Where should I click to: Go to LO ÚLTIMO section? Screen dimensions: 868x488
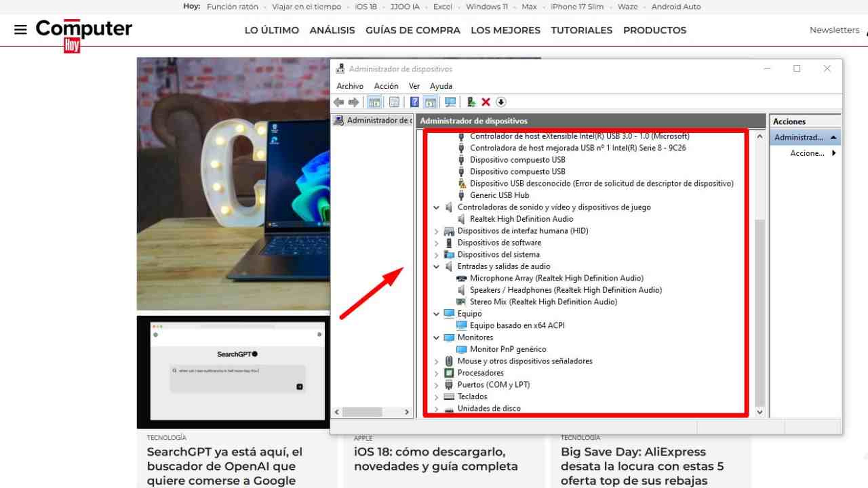(271, 30)
